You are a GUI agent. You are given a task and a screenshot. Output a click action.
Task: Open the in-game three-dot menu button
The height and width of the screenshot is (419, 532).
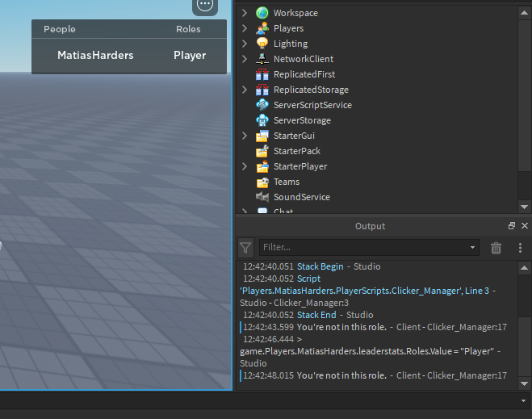[205, 5]
